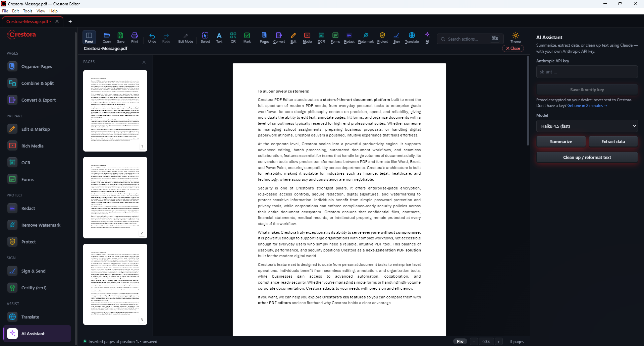The height and width of the screenshot is (346, 644).
Task: Click the Translate globe toolbar icon
Action: 412,38
